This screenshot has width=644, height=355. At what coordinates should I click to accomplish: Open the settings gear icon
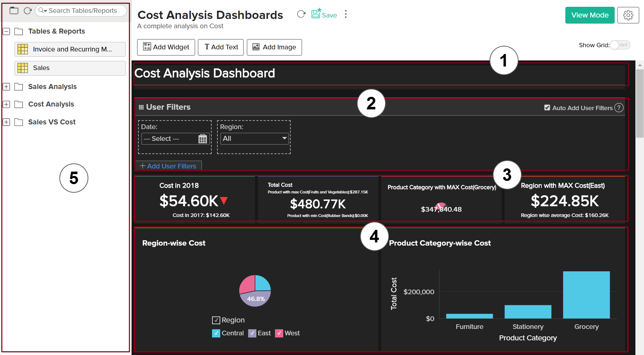click(628, 15)
